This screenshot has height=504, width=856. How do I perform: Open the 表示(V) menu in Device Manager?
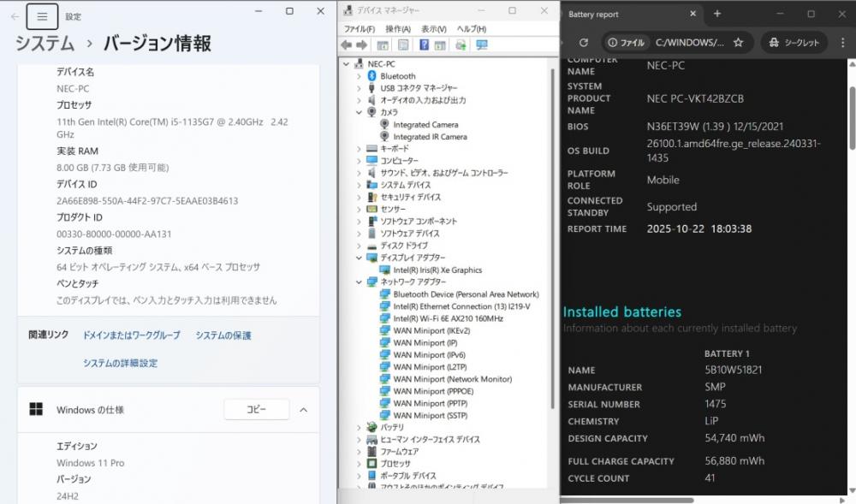pyautogui.click(x=433, y=28)
